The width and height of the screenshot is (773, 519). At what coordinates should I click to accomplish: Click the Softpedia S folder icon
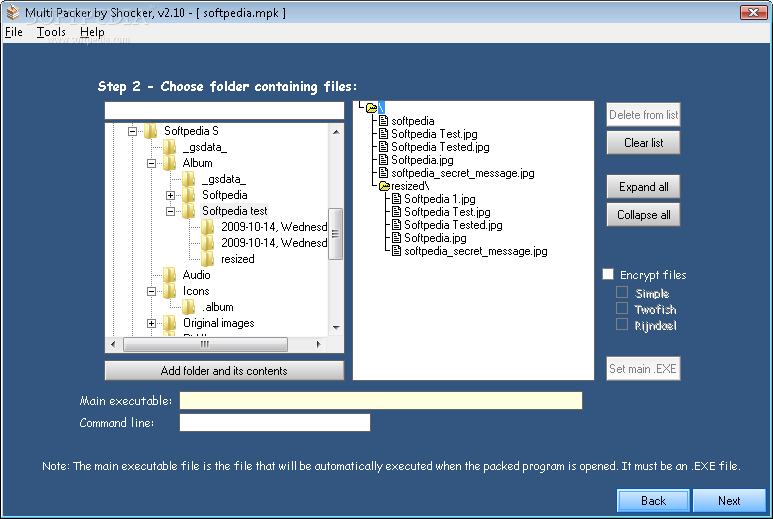point(151,131)
